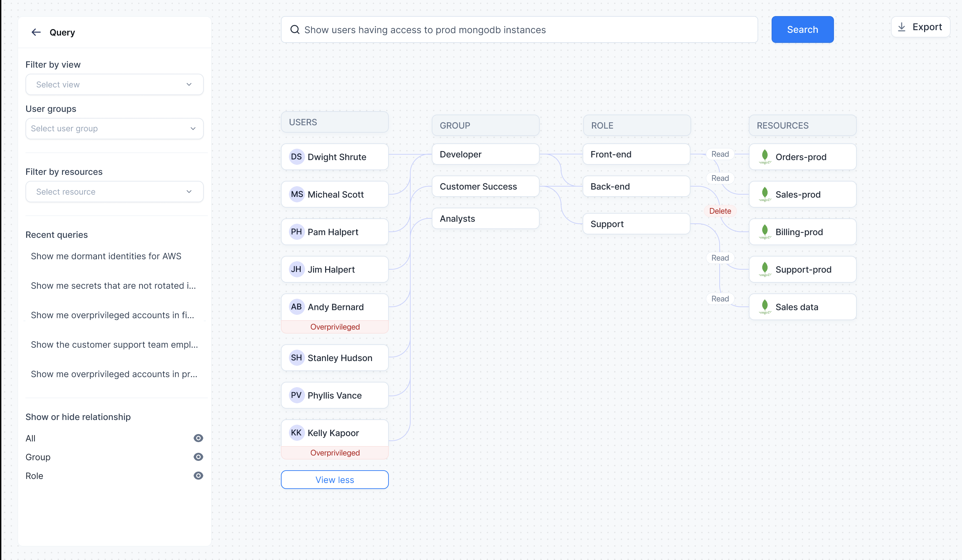Toggle the Role relationship eye icon
962x560 pixels.
click(x=198, y=475)
